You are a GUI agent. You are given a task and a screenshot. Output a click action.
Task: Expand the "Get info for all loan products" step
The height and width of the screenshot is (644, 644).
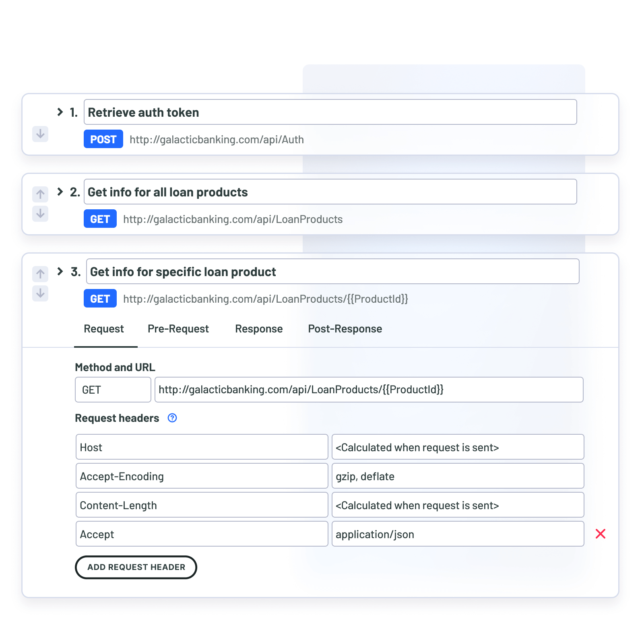pyautogui.click(x=60, y=192)
